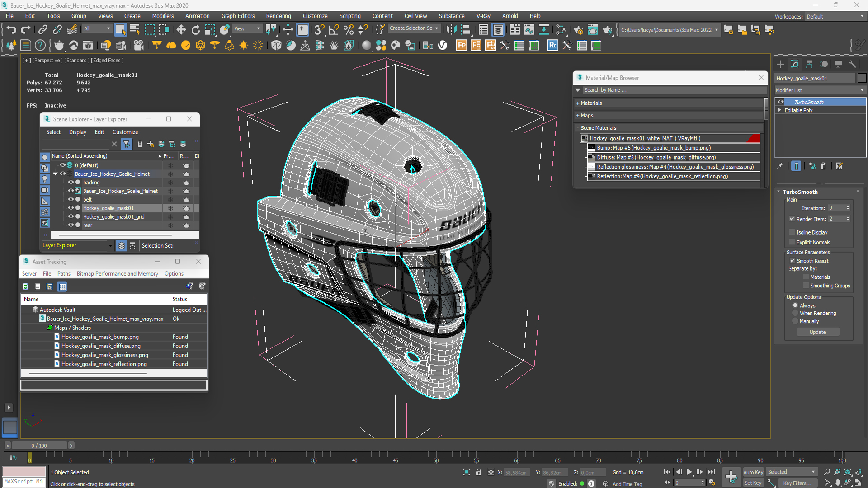The height and width of the screenshot is (488, 868).
Task: Select the When Rendering radio button
Action: pos(795,313)
